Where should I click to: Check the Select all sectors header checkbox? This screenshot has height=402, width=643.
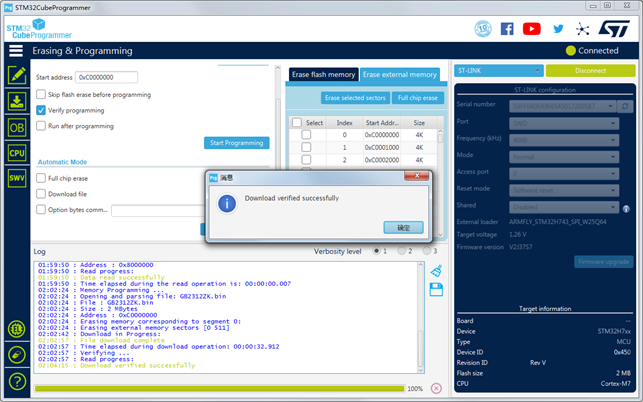pos(297,122)
